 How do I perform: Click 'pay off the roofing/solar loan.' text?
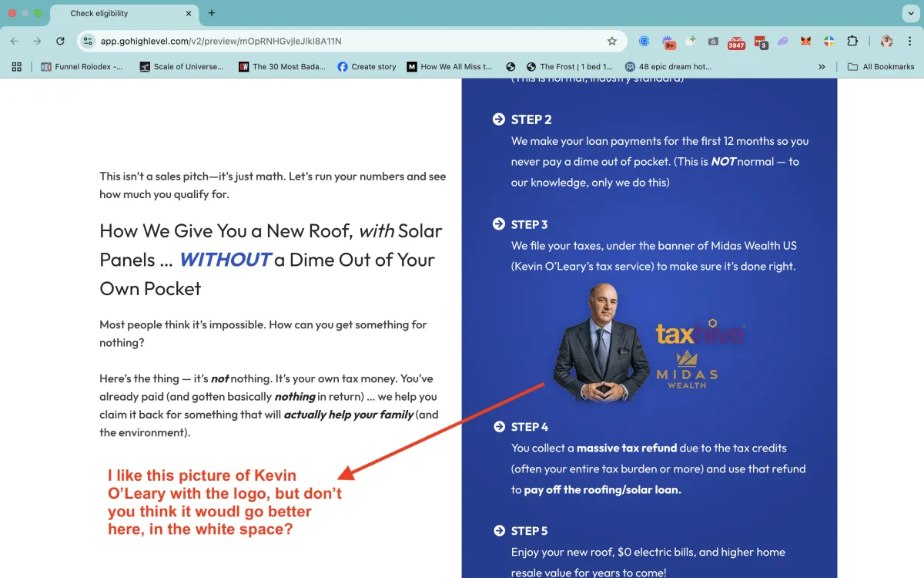(x=602, y=489)
